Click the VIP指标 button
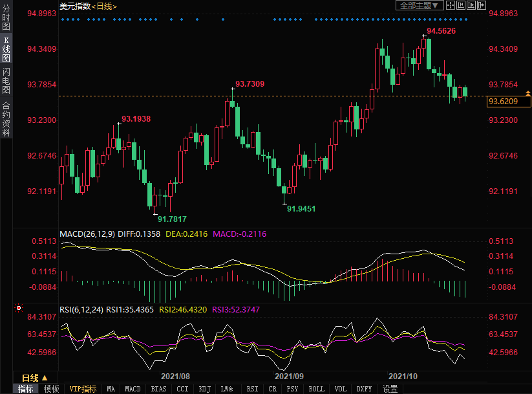 [83, 389]
